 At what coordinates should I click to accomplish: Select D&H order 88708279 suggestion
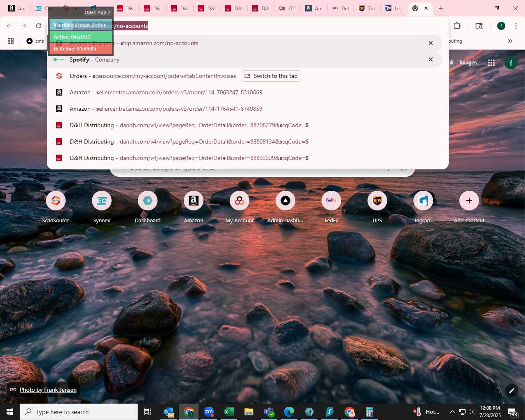tap(244, 125)
